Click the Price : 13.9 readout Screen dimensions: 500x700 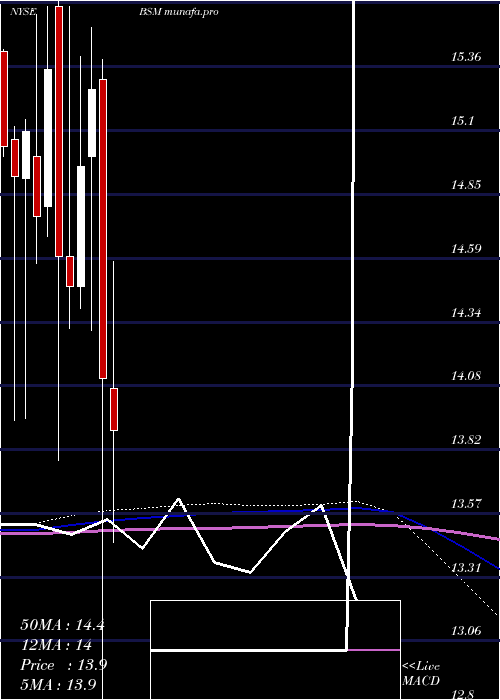[63, 665]
